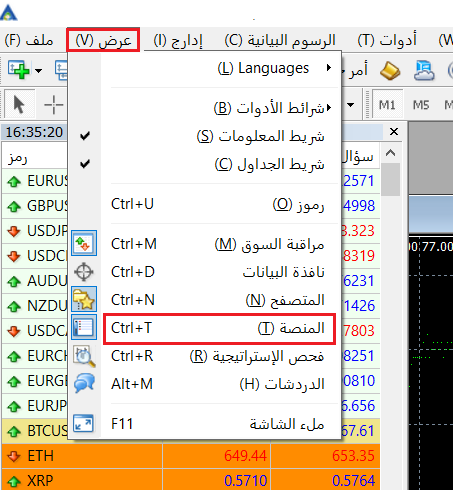Image resolution: width=453 pixels, height=490 pixels.
Task: Select the cursor arrow tool
Action: point(19,105)
